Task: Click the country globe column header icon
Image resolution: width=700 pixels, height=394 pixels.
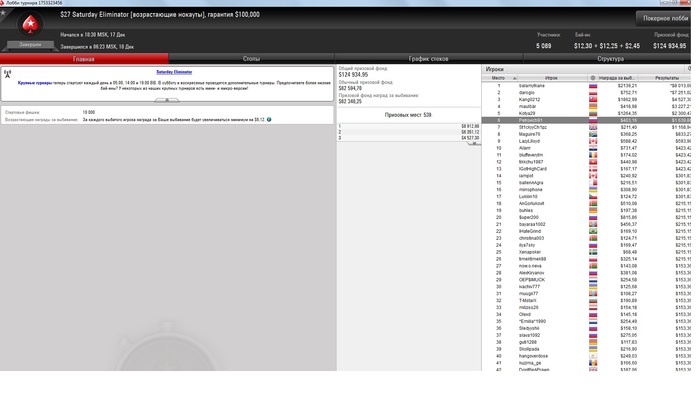Action: 593,78
